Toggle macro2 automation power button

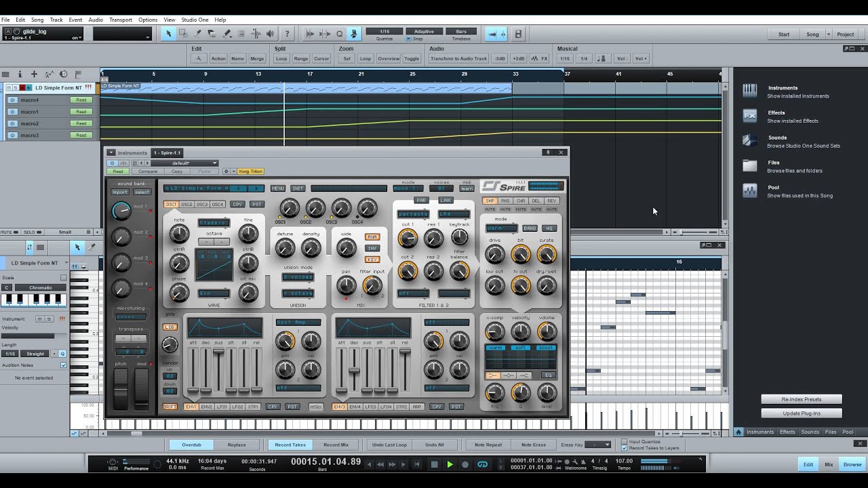(12, 123)
